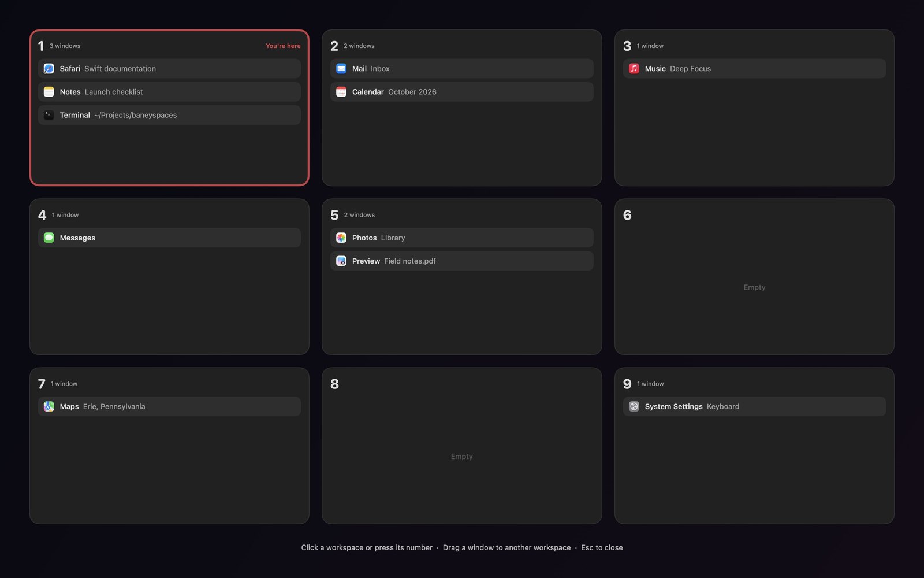Image resolution: width=924 pixels, height=578 pixels.
Task: Click the large number 2 workspace heading
Action: point(334,46)
